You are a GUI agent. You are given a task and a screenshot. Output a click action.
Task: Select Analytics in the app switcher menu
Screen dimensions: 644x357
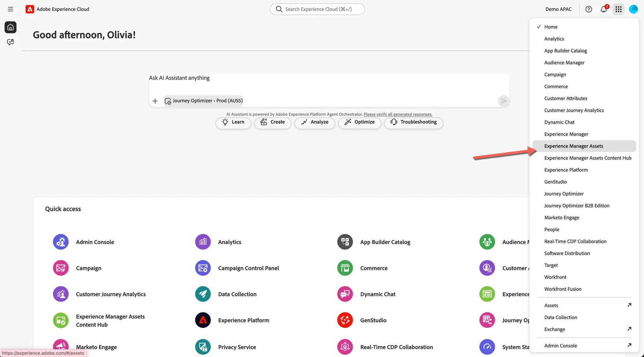(584, 39)
